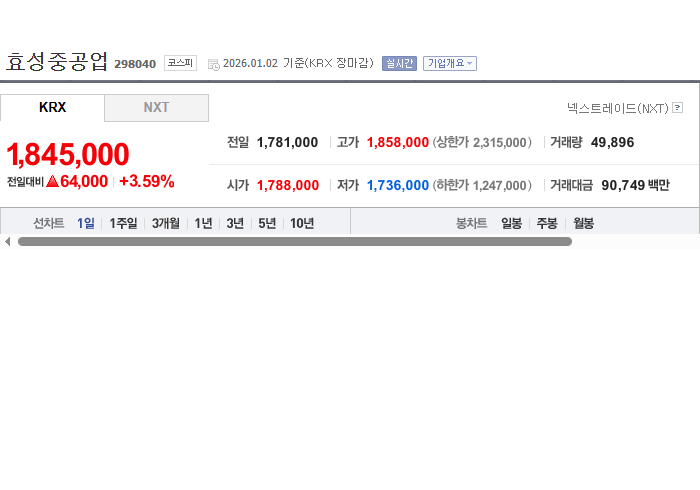Click the 효성중공업 stock name
Screen dimensions: 700x490
pos(56,62)
